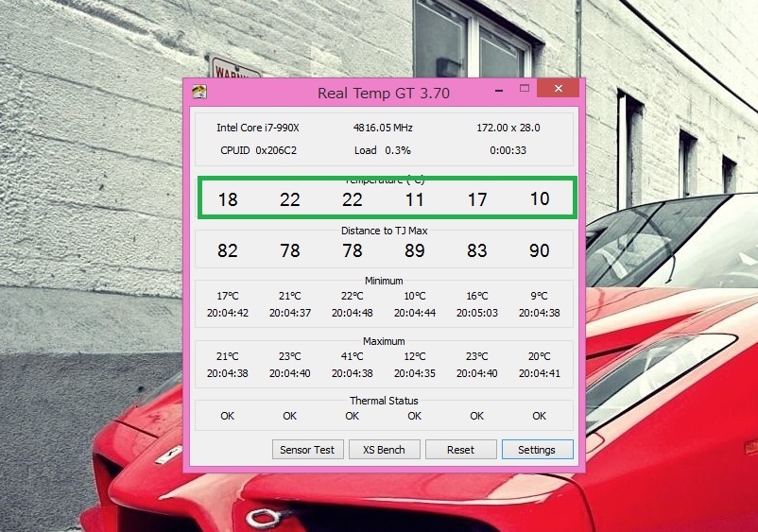Click the maximum timestamp 20:04:35
This screenshot has height=532, width=758.
(x=415, y=373)
